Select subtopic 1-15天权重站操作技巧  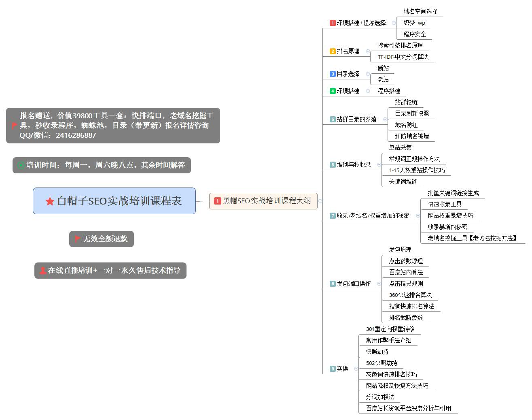[417, 171]
